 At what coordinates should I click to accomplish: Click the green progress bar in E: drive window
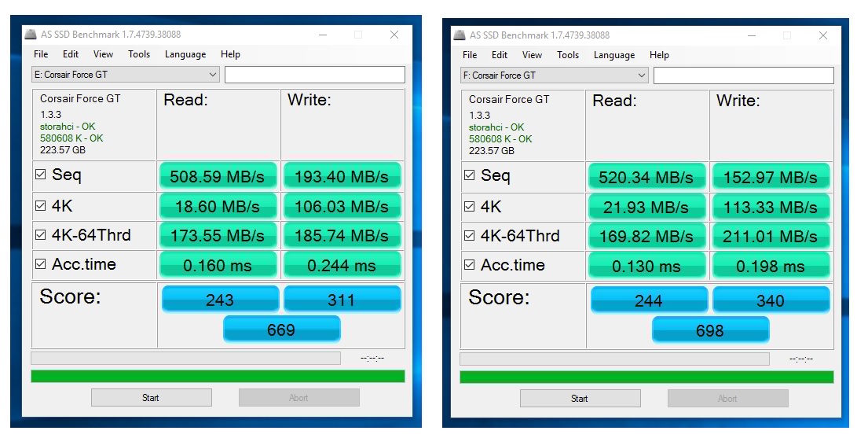218,377
